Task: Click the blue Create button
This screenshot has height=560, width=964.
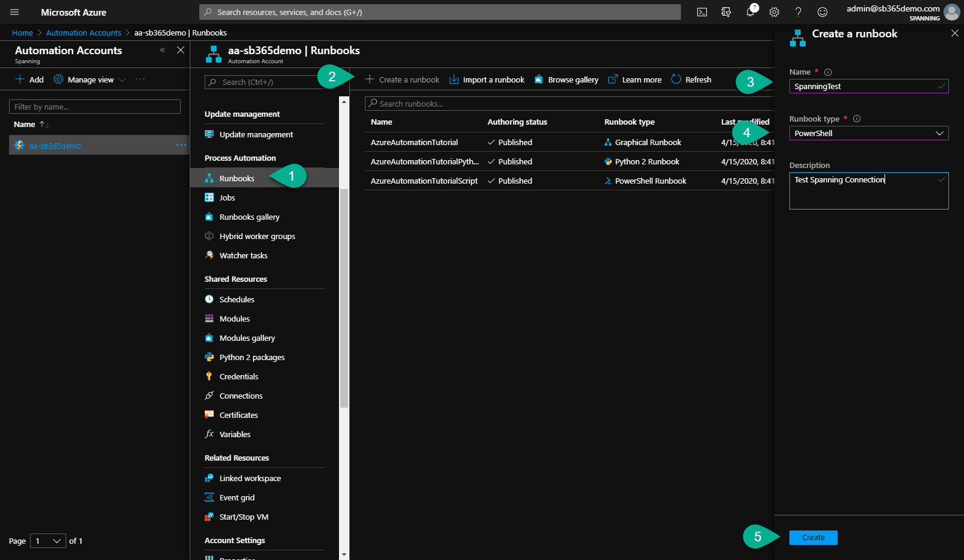Action: 813,538
